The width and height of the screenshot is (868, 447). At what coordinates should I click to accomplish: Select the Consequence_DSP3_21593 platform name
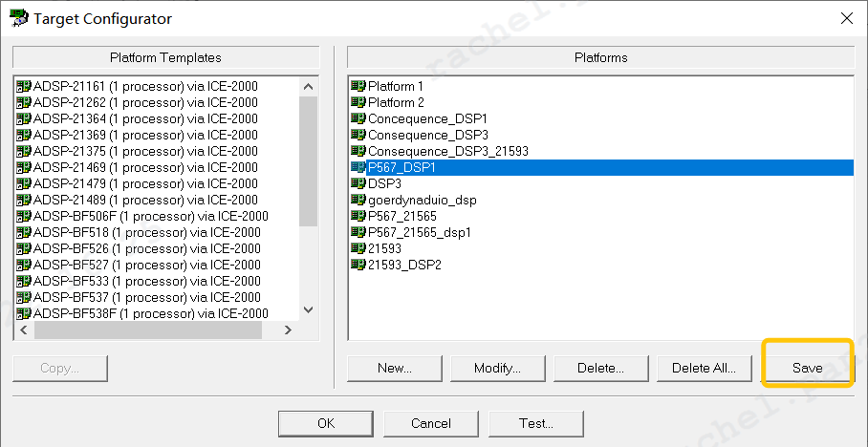[x=447, y=151]
